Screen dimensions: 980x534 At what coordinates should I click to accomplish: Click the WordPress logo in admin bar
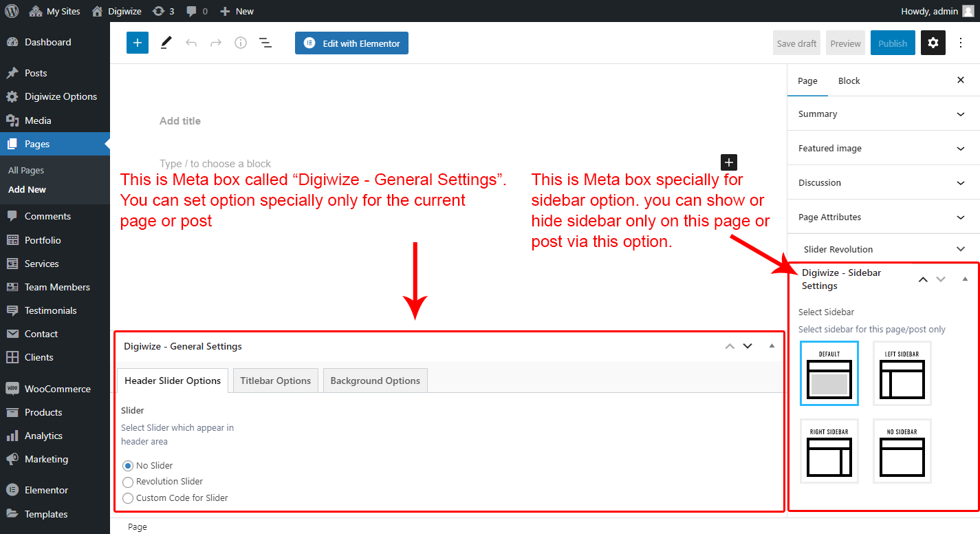(x=12, y=11)
